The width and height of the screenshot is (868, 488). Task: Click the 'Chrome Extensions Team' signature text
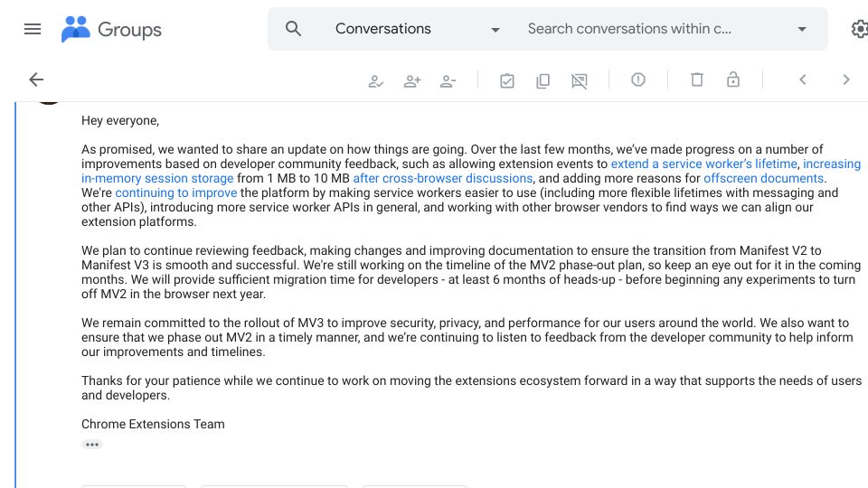click(x=153, y=424)
